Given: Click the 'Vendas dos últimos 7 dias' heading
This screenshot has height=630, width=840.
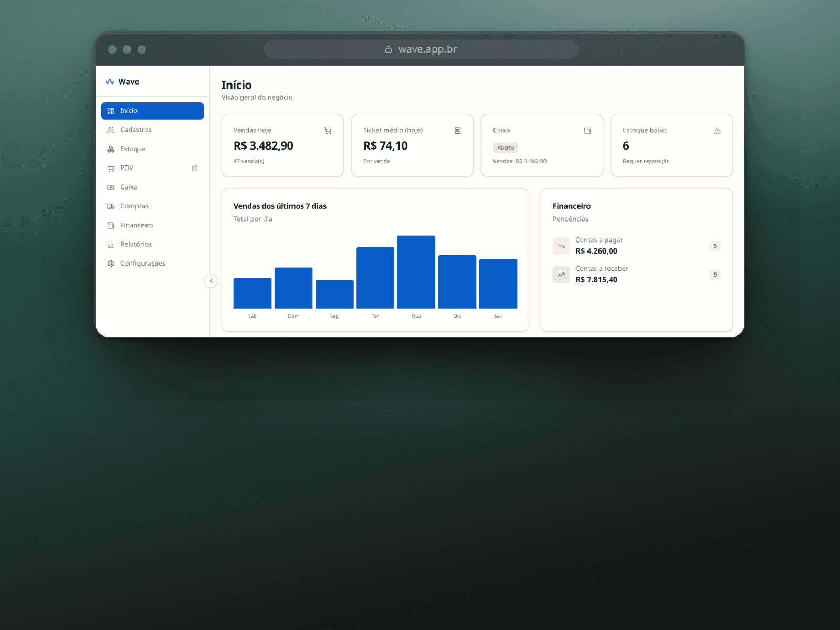Looking at the screenshot, I should [x=280, y=206].
